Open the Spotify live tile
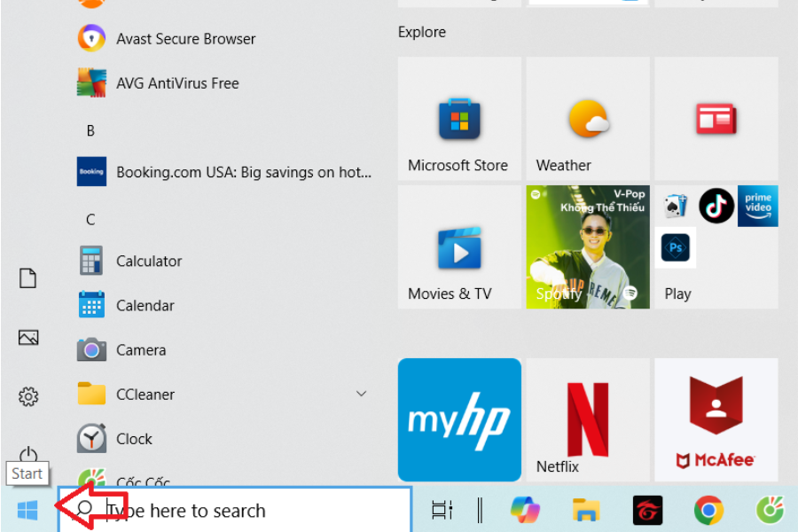798x532 pixels. pos(587,246)
